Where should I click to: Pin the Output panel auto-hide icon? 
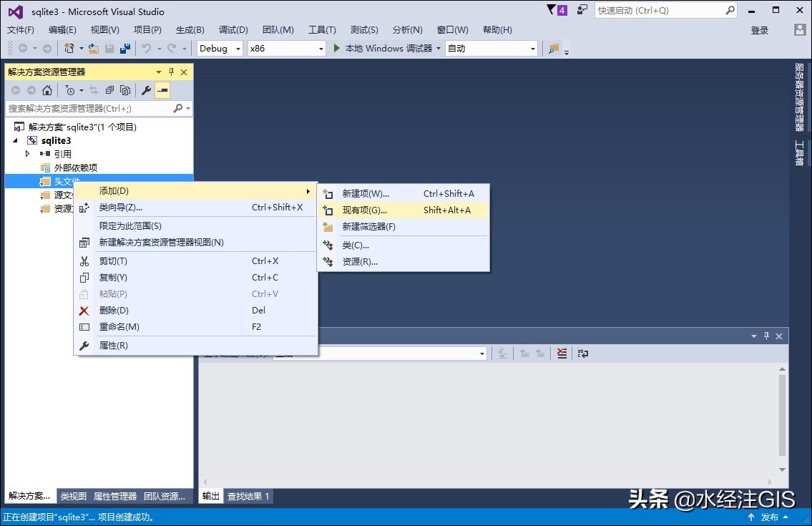point(766,336)
